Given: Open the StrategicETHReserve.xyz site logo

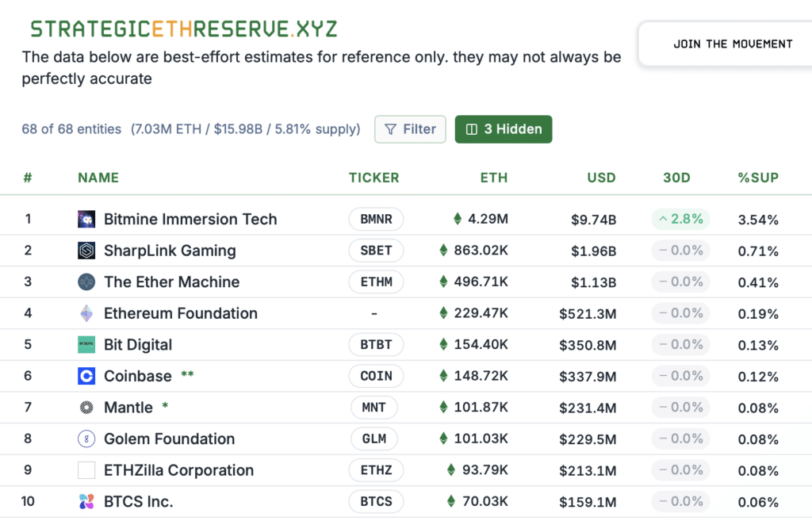Looking at the screenshot, I should click(x=184, y=29).
